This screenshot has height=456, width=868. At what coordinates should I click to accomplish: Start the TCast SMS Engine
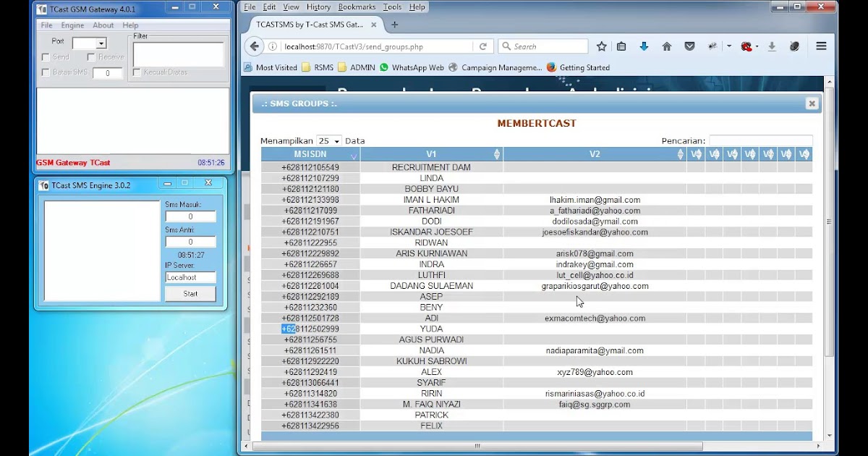(x=190, y=294)
